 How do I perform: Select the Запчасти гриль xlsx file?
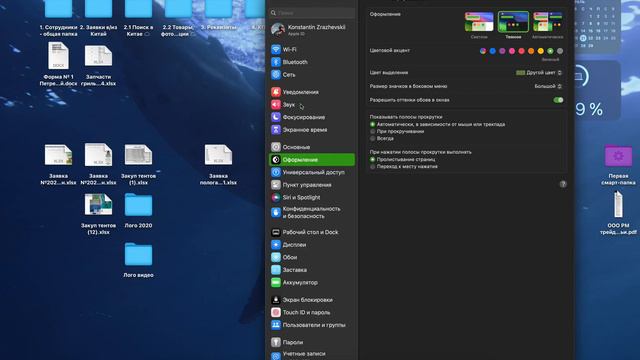click(98, 65)
